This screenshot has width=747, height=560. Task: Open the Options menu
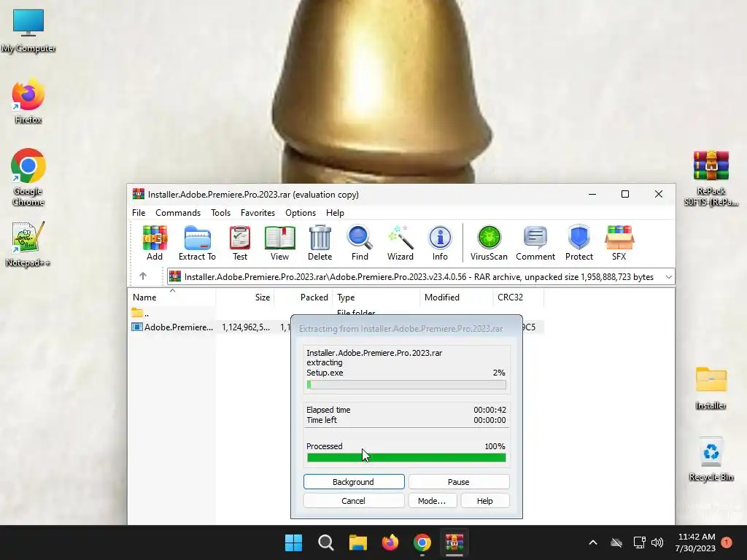300,213
